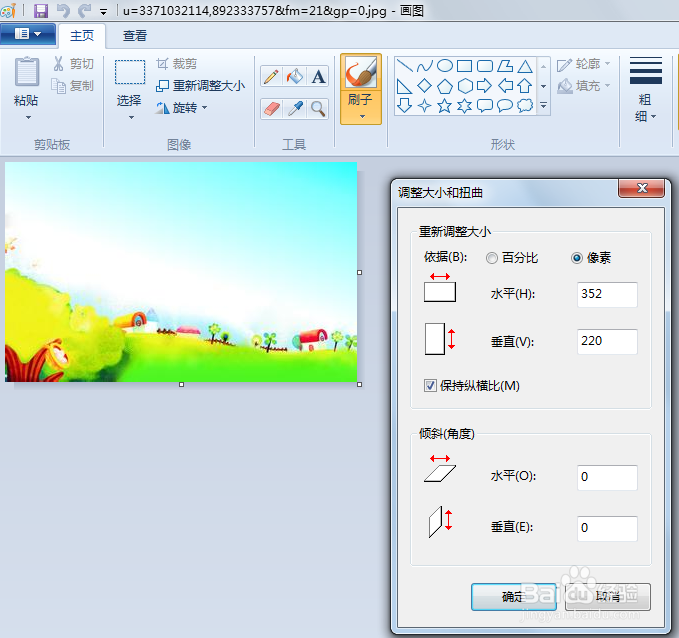Switch to the Home (主页) tab
The width and height of the screenshot is (679, 638).
pyautogui.click(x=82, y=36)
